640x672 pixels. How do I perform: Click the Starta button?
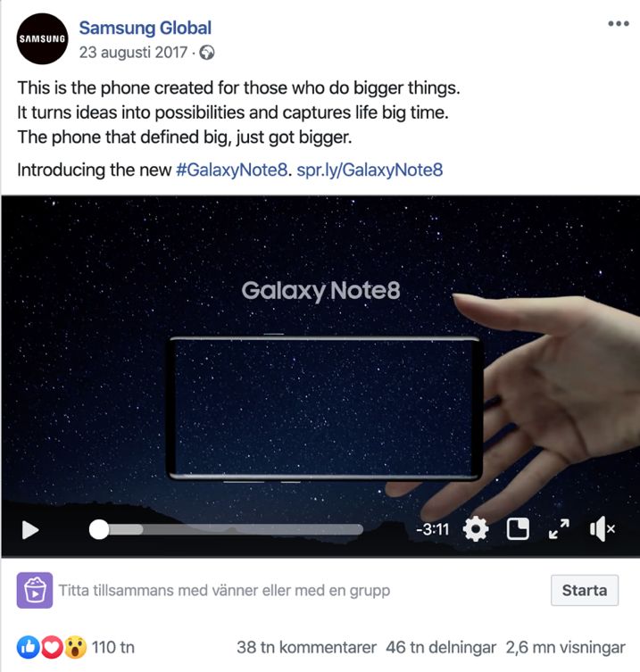pyautogui.click(x=585, y=591)
